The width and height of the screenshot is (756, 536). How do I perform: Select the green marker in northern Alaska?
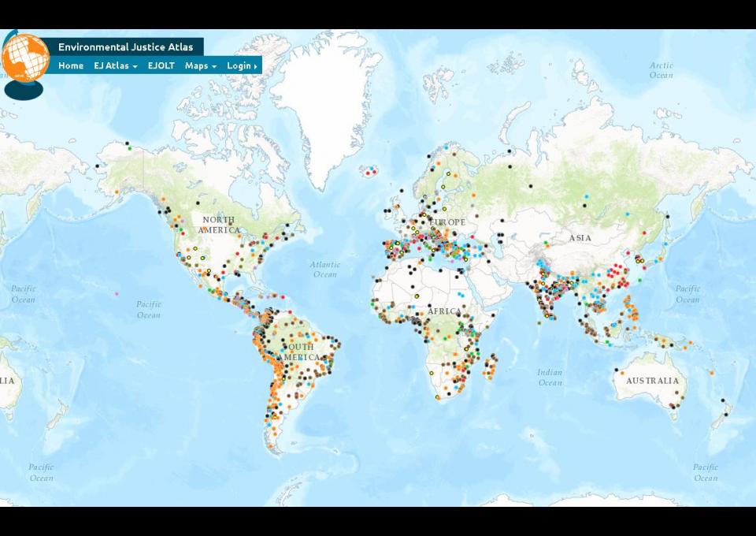[129, 147]
